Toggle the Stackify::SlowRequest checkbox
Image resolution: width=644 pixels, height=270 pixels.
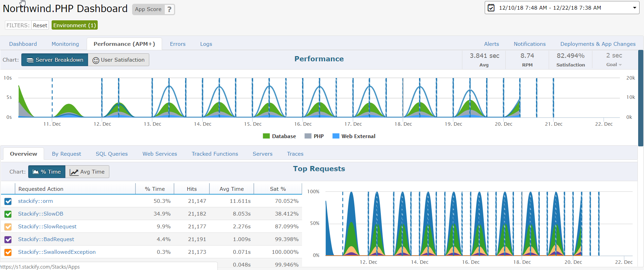[x=8, y=227]
